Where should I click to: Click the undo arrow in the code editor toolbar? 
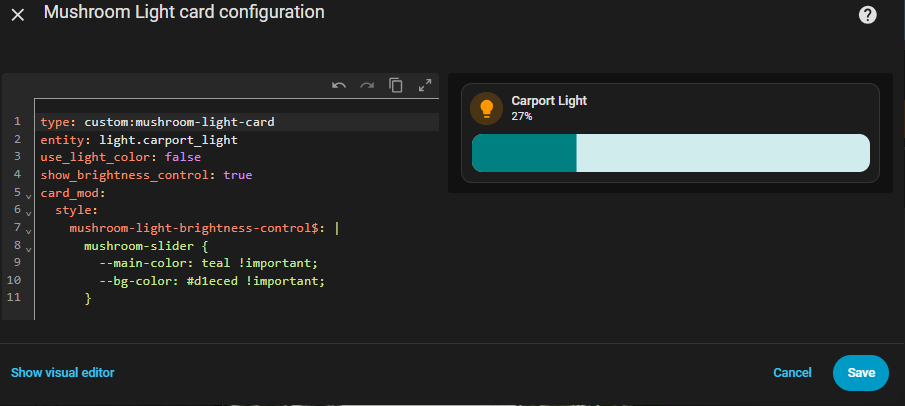point(339,86)
